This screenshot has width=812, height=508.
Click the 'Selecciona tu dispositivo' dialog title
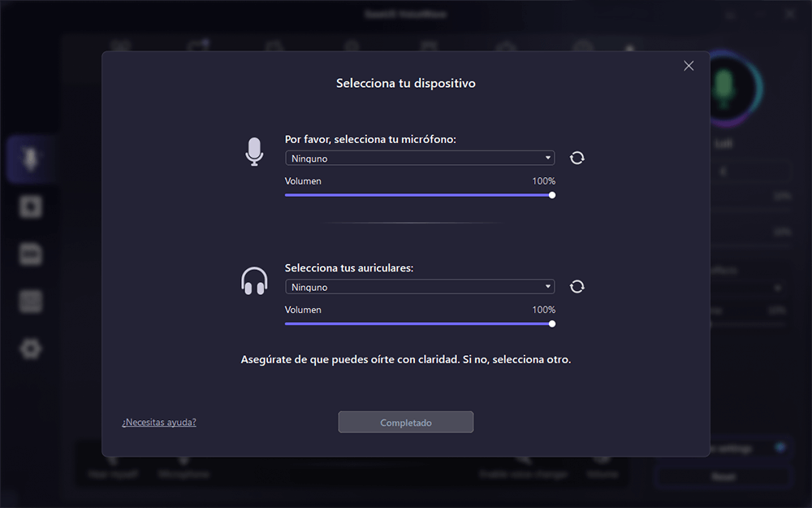click(406, 84)
